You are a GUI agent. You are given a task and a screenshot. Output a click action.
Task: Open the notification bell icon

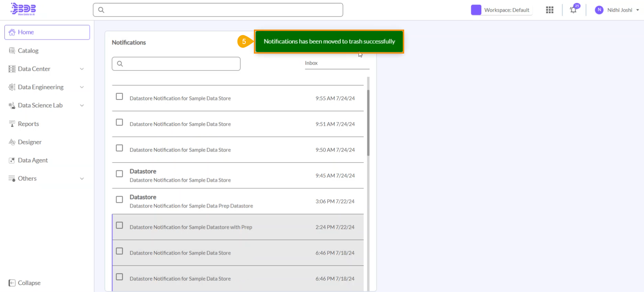click(x=573, y=10)
